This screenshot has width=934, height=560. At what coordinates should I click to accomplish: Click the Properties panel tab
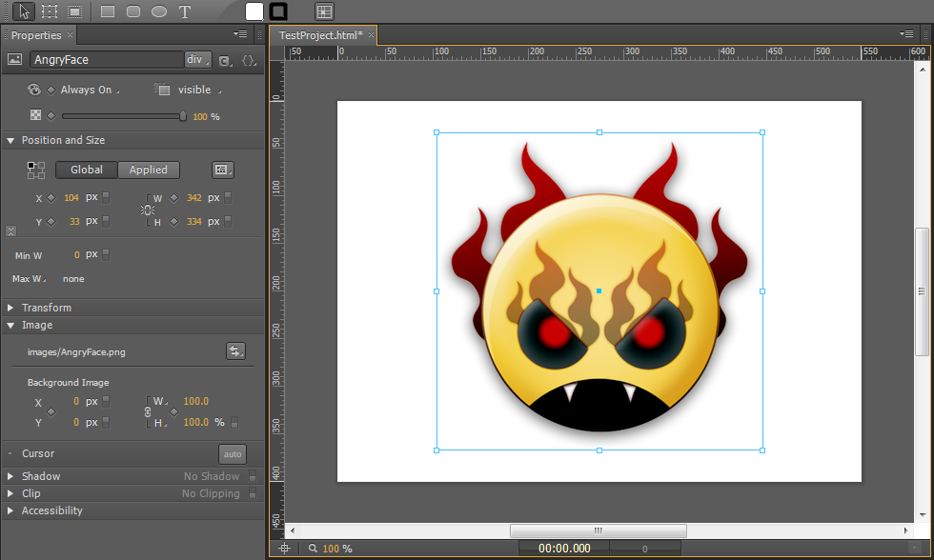[x=36, y=35]
